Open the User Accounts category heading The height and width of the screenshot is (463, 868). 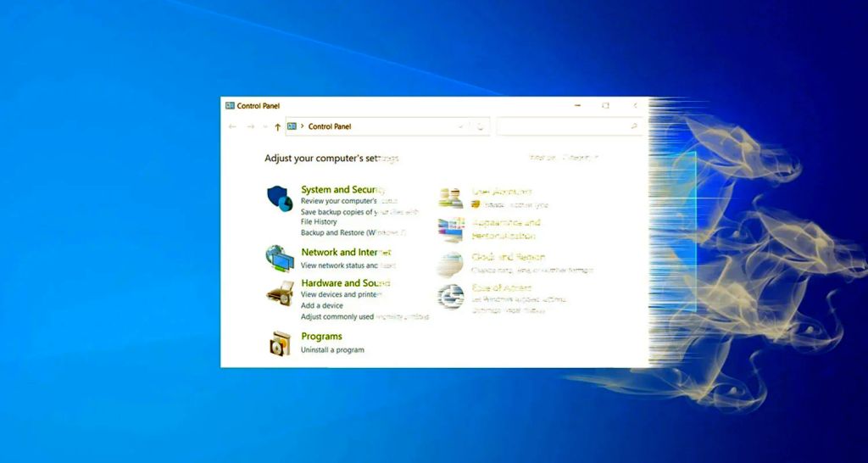click(502, 192)
